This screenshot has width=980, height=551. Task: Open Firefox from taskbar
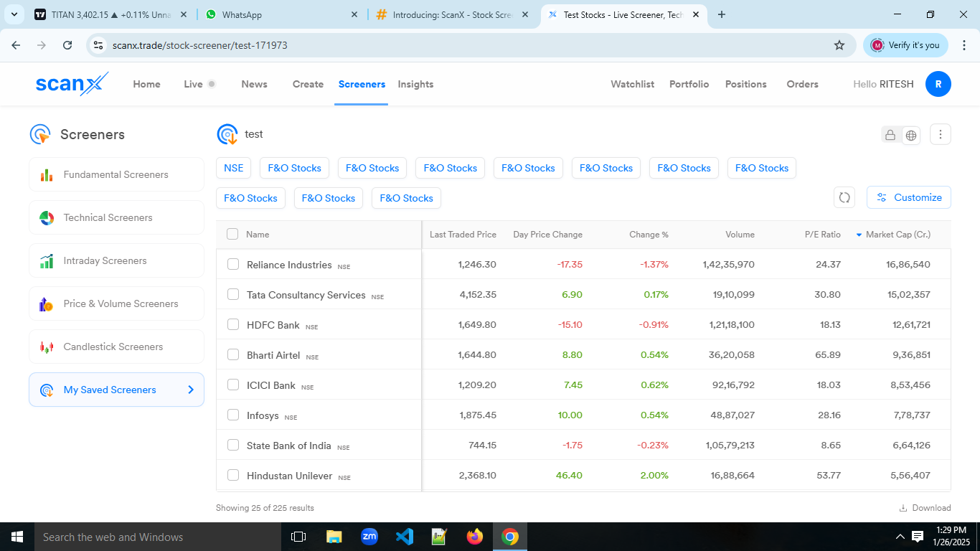[x=474, y=537]
